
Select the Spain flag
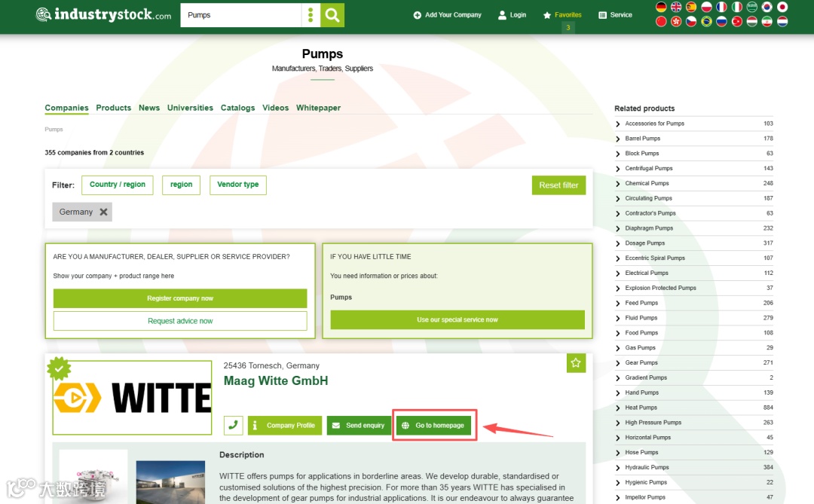tap(691, 8)
